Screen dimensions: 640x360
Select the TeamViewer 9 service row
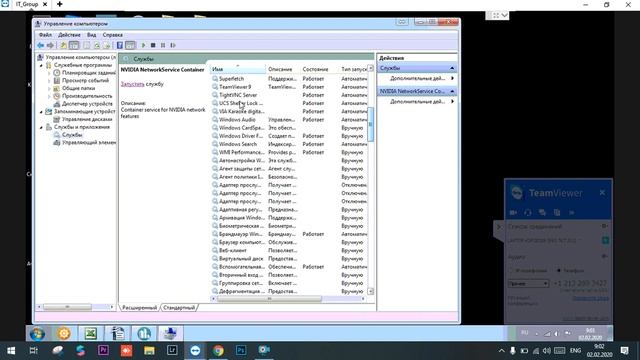(x=289, y=87)
